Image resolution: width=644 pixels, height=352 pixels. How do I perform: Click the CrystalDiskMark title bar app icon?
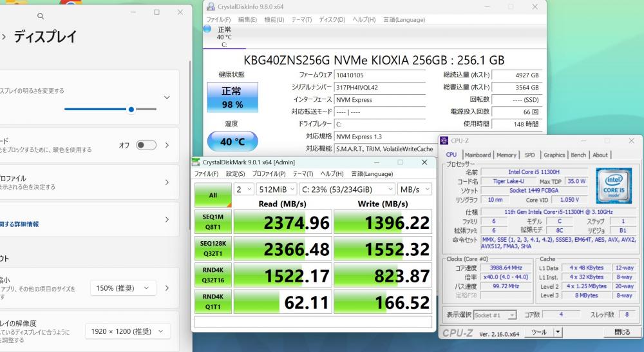coord(196,162)
